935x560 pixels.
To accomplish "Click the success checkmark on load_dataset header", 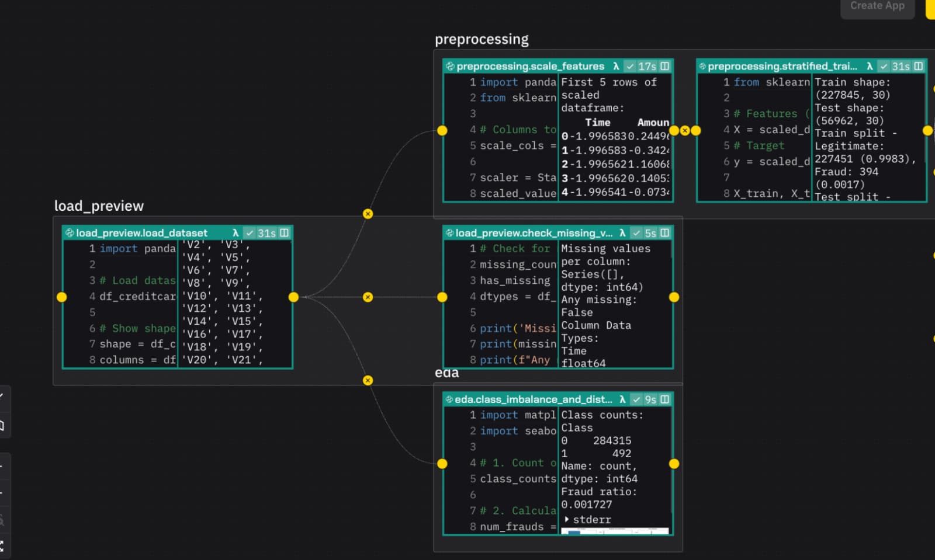I will (x=249, y=232).
